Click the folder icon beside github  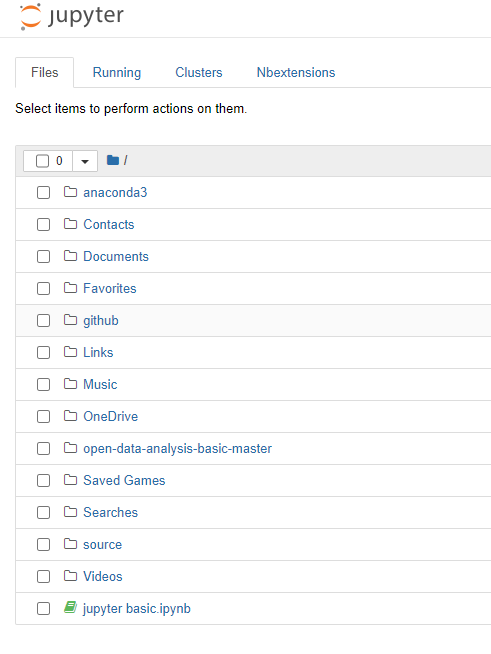click(x=71, y=320)
